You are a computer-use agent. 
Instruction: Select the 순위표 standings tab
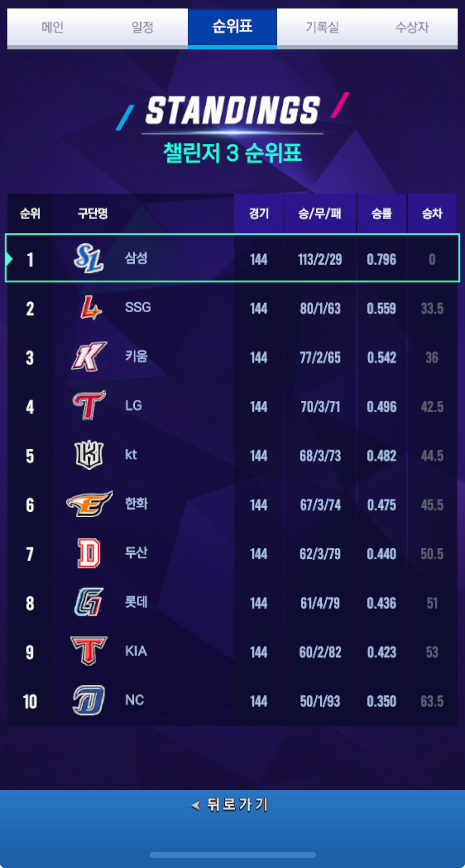(x=232, y=27)
